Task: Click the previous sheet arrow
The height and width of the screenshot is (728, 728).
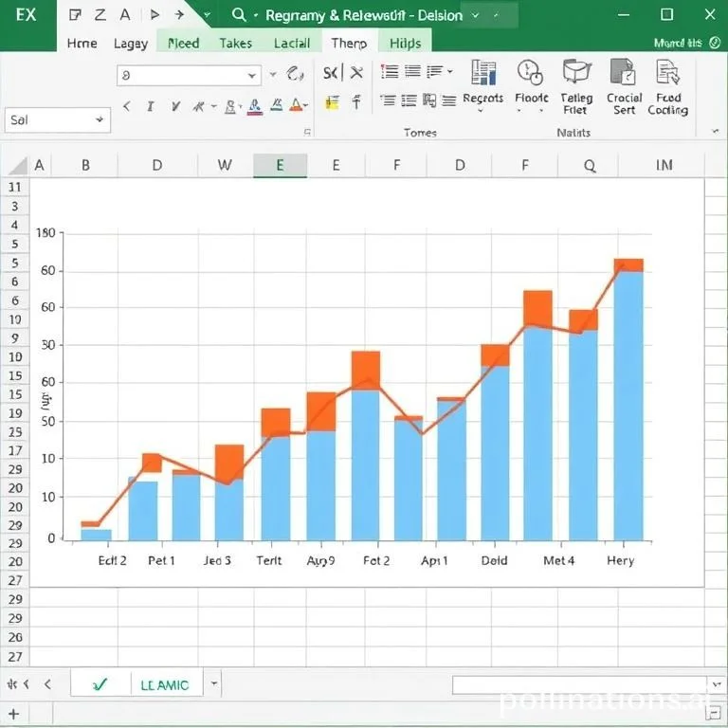Action: (x=47, y=683)
